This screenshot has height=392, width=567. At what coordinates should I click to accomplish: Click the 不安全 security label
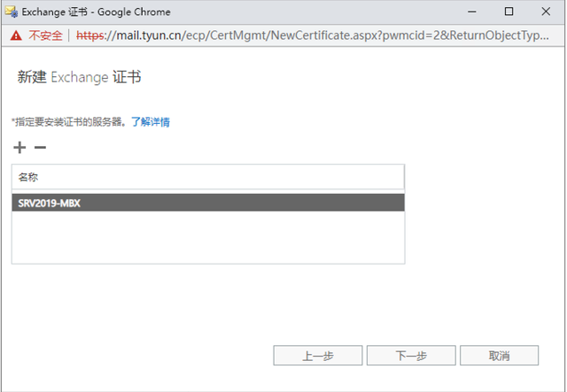coord(45,35)
